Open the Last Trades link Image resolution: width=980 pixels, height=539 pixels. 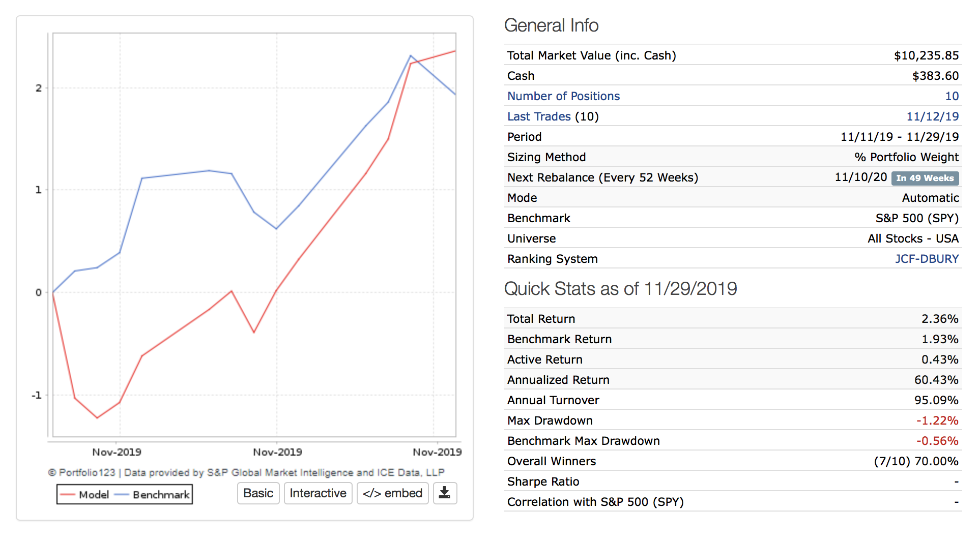(539, 116)
